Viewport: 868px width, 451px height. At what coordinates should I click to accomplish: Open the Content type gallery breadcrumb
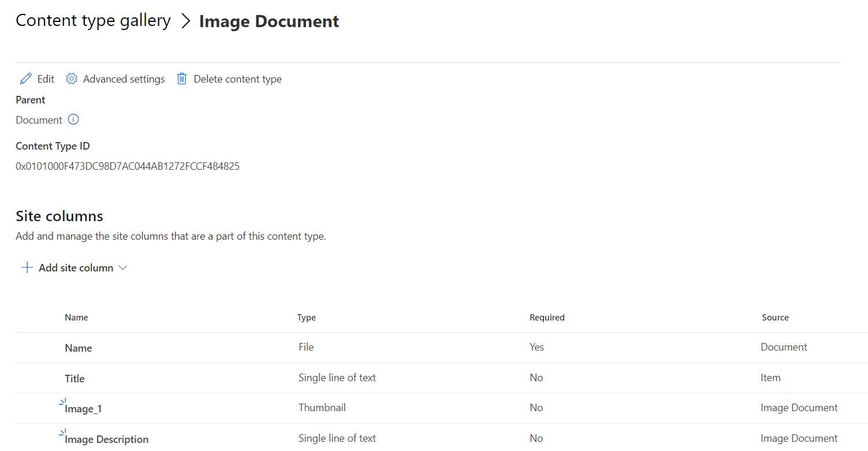tap(93, 20)
